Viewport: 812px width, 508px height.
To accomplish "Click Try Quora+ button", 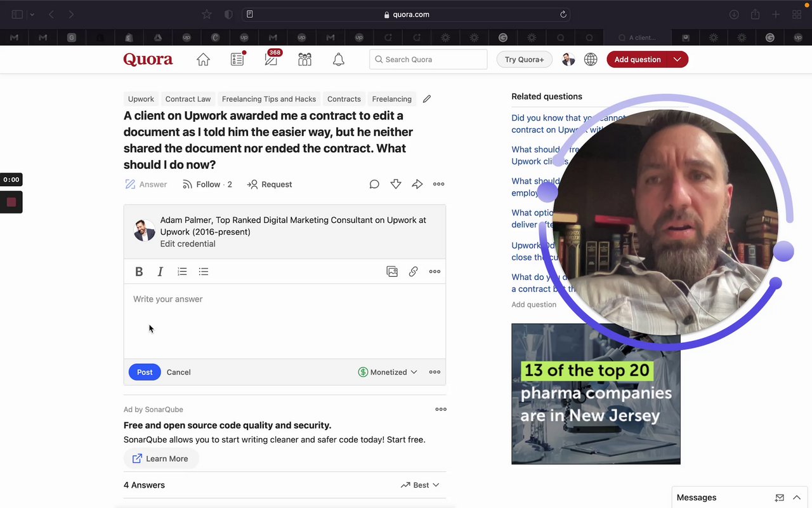I will click(x=524, y=59).
